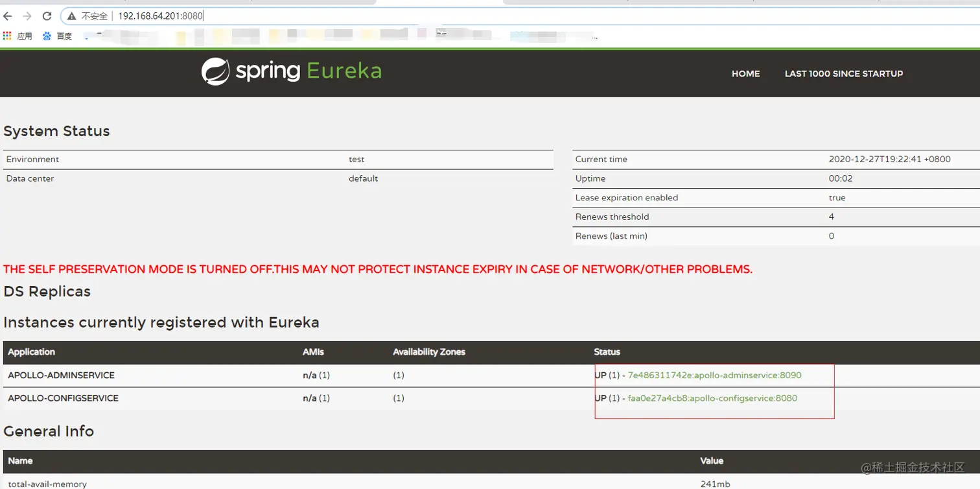Image resolution: width=980 pixels, height=489 pixels.
Task: Select the lease expiration value true
Action: tap(837, 198)
